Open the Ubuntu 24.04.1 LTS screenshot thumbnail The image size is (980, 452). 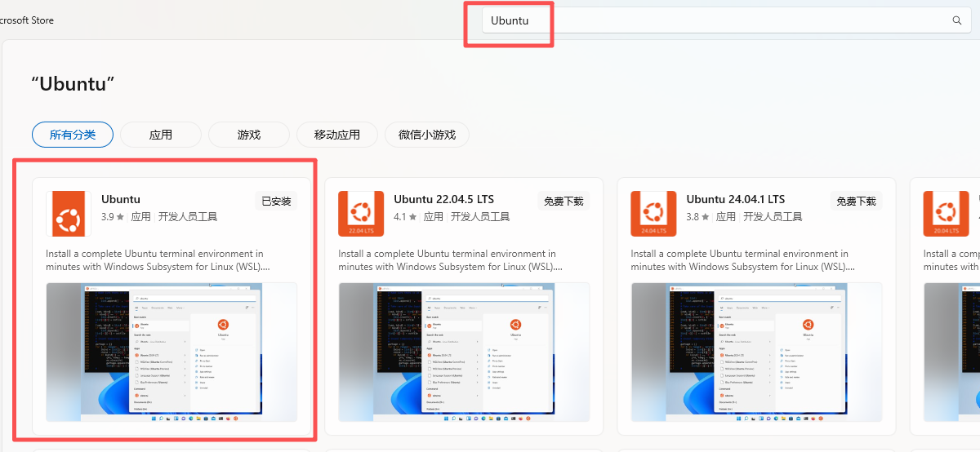(756, 352)
